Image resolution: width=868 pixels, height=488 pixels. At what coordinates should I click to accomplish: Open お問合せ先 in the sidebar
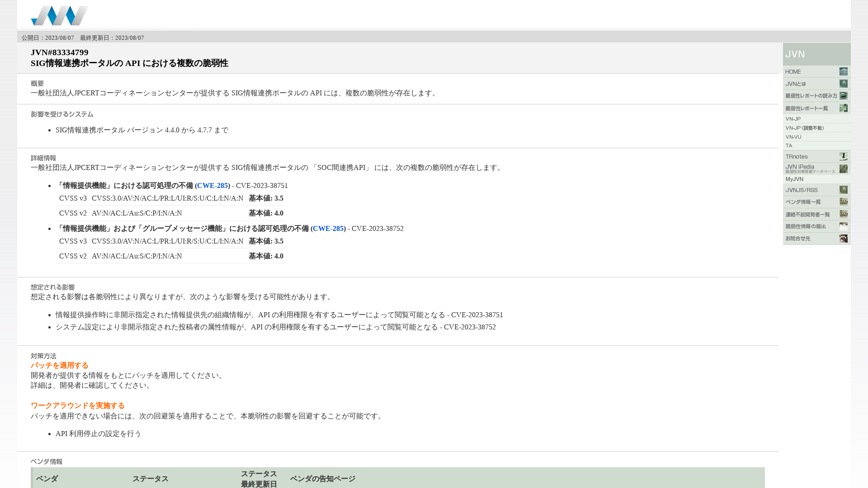[x=816, y=239]
